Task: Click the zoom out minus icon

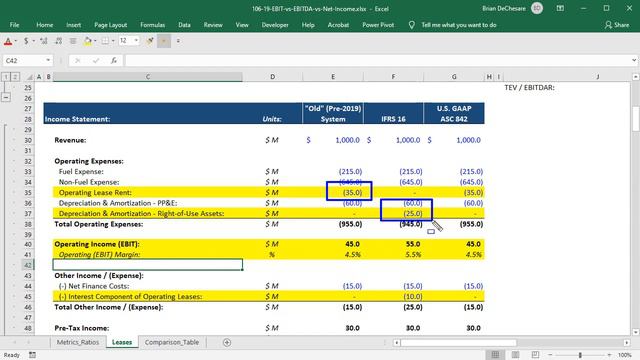Action: point(550,355)
